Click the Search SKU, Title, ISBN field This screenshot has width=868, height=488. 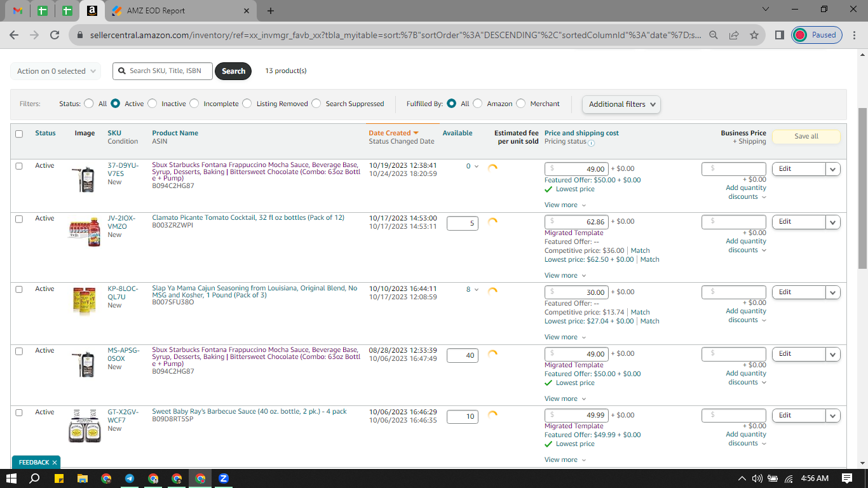(x=163, y=71)
